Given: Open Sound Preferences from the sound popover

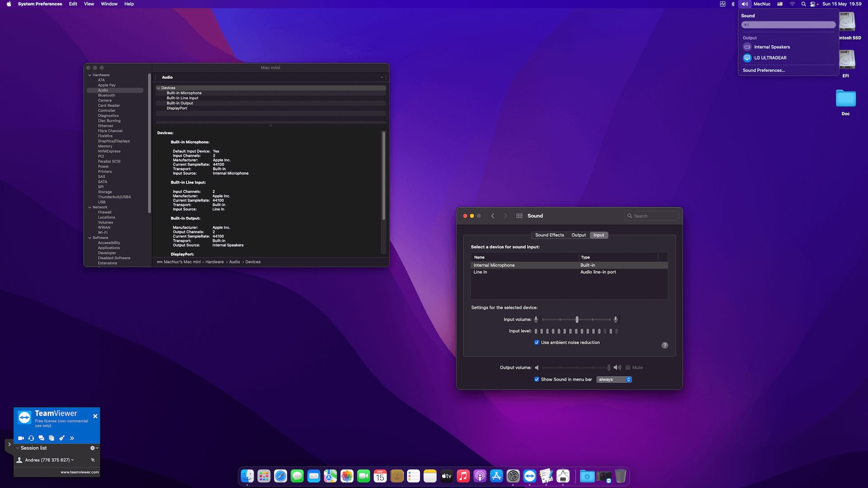Looking at the screenshot, I should (764, 70).
